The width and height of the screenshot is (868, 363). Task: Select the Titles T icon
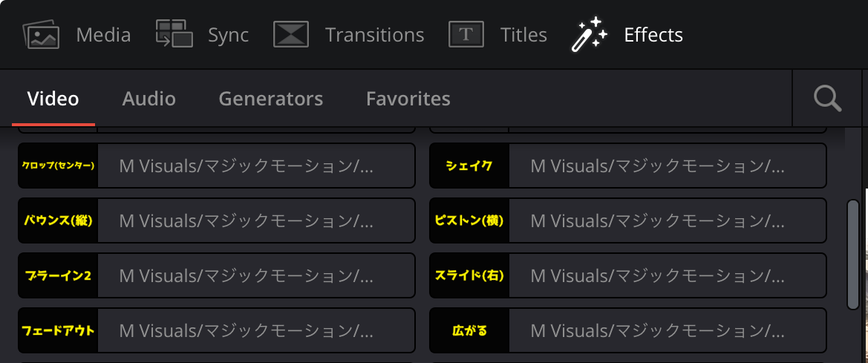(466, 34)
